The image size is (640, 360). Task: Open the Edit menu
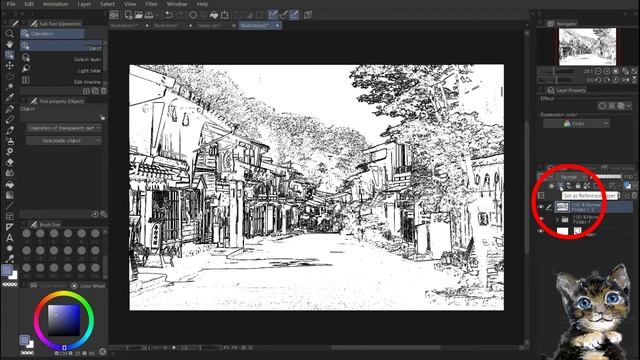[x=29, y=4]
